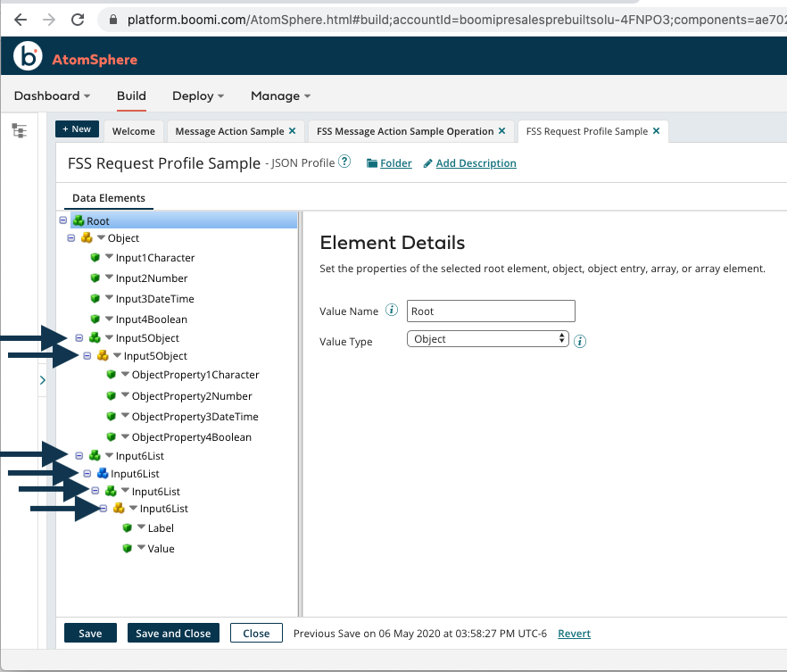787x672 pixels.
Task: Open the ObjectProperty2Number dropdown arrow
Action: point(125,395)
